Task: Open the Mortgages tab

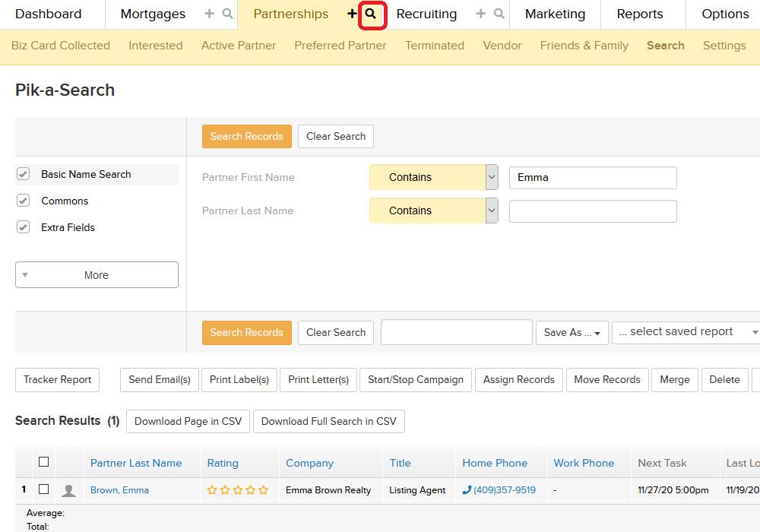Action: (154, 14)
